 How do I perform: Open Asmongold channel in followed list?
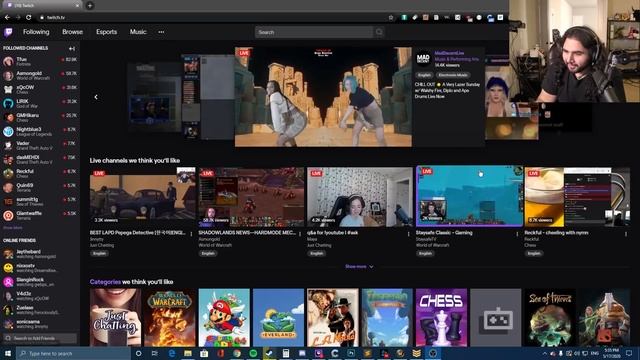click(x=40, y=75)
